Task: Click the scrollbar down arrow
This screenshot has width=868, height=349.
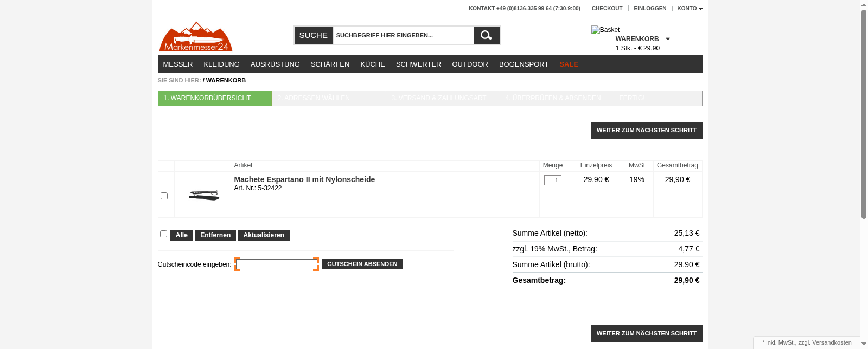Action: [864, 344]
